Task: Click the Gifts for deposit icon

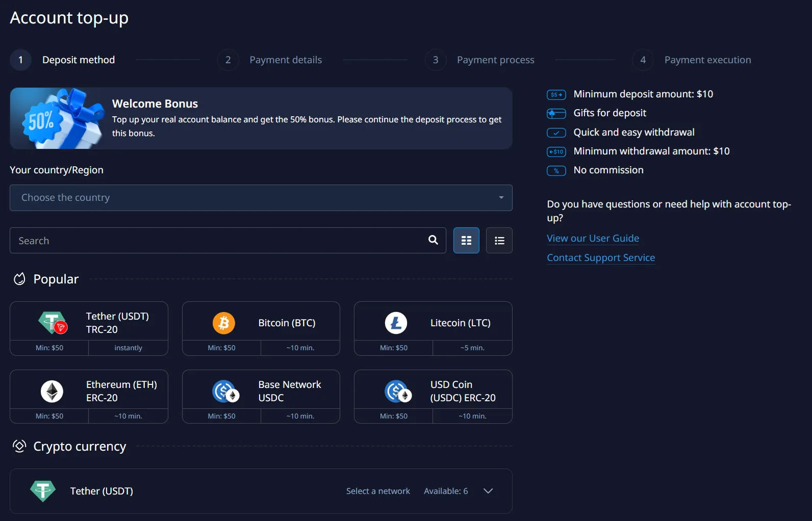Action: click(x=556, y=113)
